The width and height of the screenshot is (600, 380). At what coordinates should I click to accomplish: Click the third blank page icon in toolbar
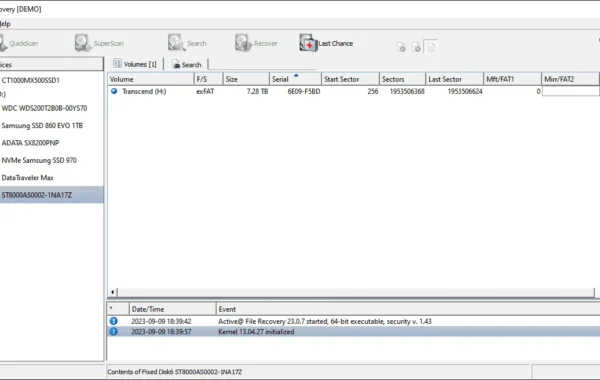click(431, 47)
